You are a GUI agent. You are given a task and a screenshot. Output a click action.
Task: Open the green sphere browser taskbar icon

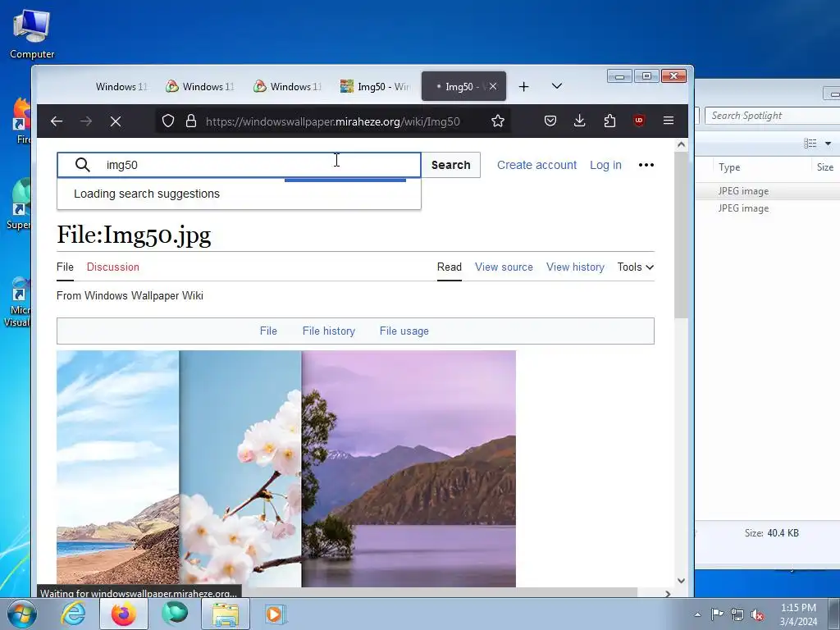click(x=175, y=614)
